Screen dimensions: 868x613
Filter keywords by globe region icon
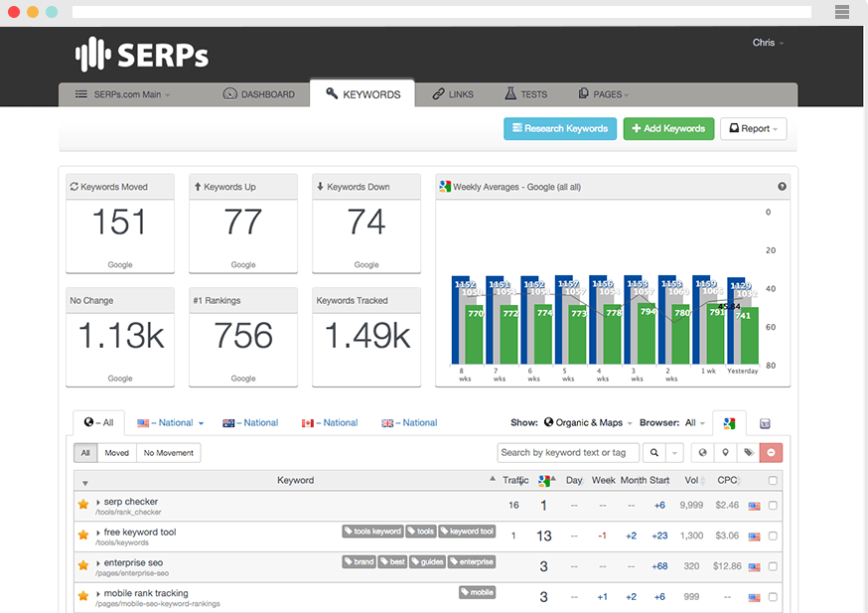pos(702,452)
